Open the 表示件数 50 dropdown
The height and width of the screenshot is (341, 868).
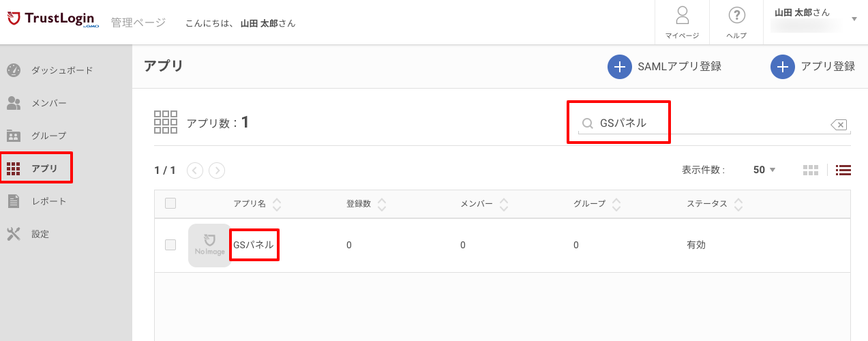point(764,170)
